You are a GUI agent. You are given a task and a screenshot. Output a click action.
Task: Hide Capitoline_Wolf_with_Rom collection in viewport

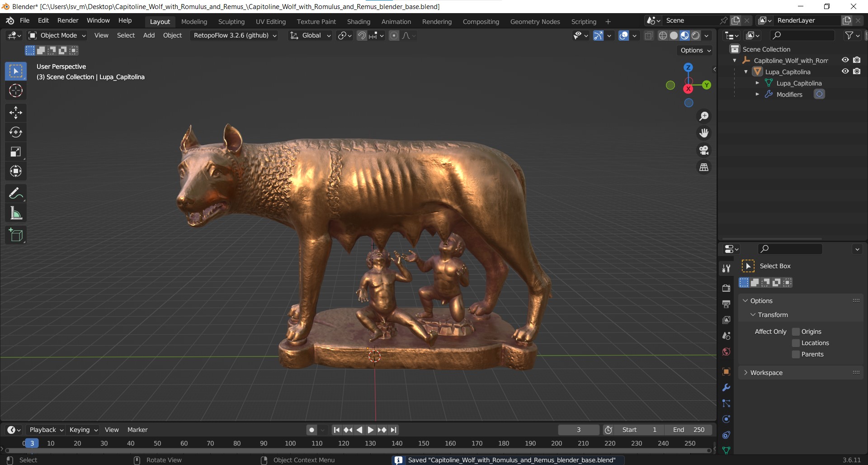tap(845, 60)
